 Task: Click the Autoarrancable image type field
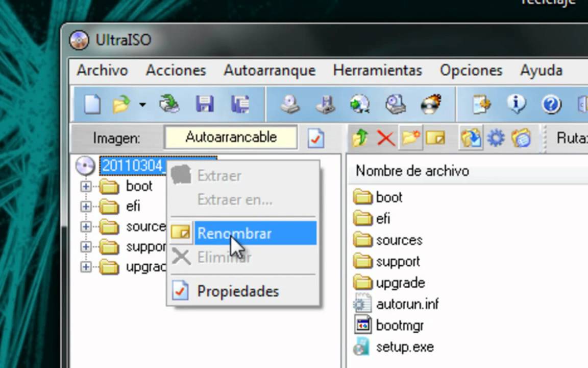pyautogui.click(x=231, y=137)
